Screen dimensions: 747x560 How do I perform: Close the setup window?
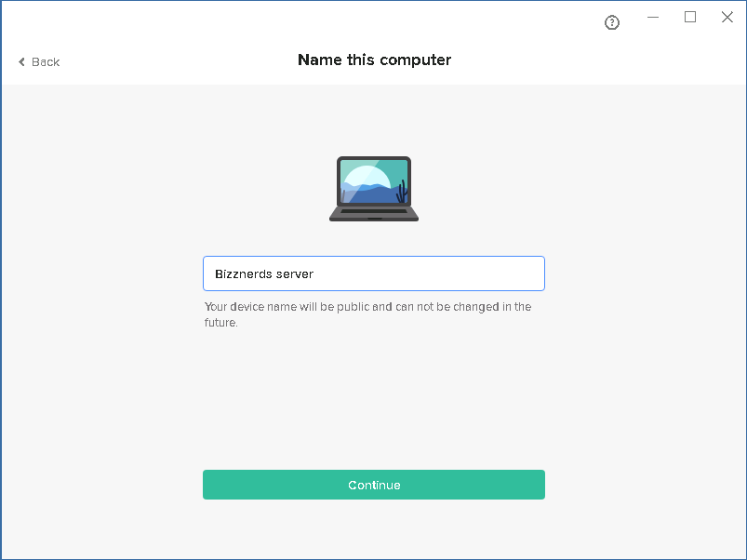click(727, 17)
